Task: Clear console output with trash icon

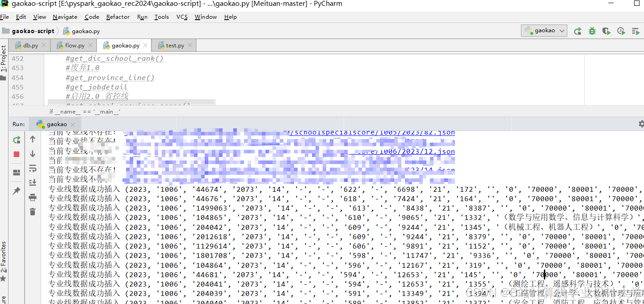Action: click(33, 211)
